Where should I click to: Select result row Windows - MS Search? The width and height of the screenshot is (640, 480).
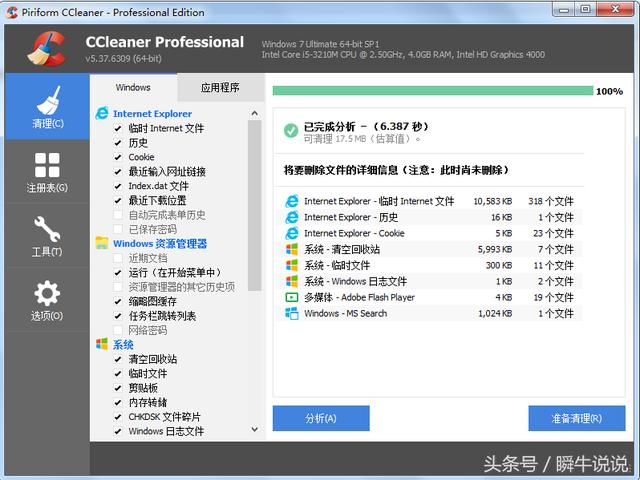429,313
